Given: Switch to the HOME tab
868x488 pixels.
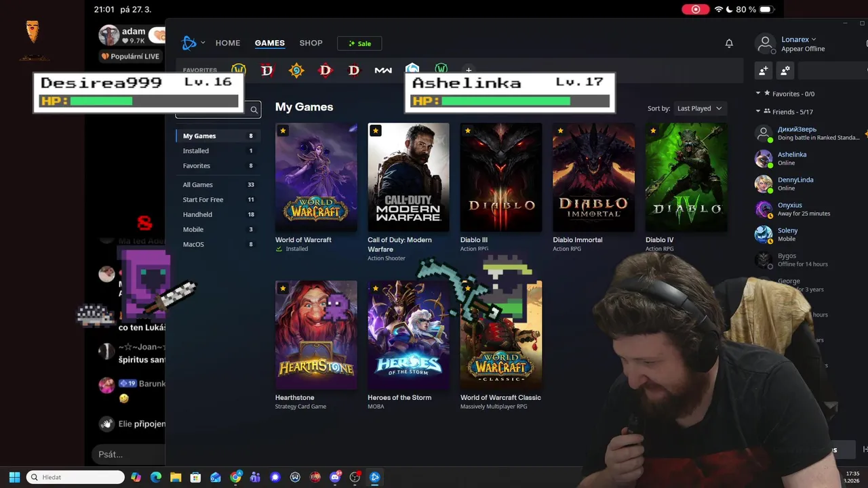Looking at the screenshot, I should tap(228, 43).
